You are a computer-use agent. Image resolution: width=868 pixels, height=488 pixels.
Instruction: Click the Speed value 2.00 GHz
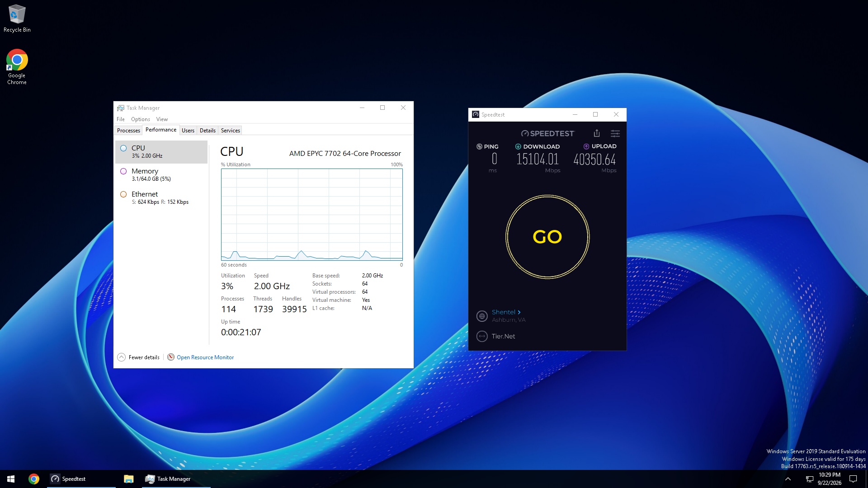tap(272, 286)
